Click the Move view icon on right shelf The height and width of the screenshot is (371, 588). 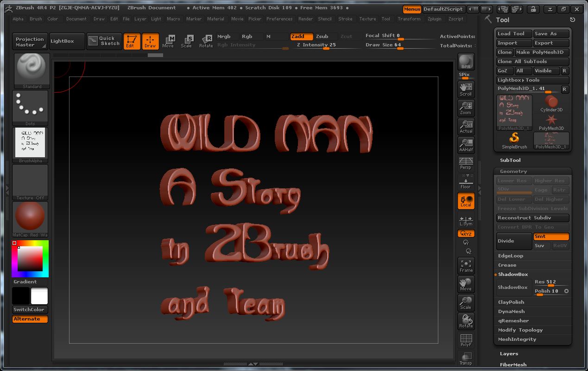[x=466, y=284]
